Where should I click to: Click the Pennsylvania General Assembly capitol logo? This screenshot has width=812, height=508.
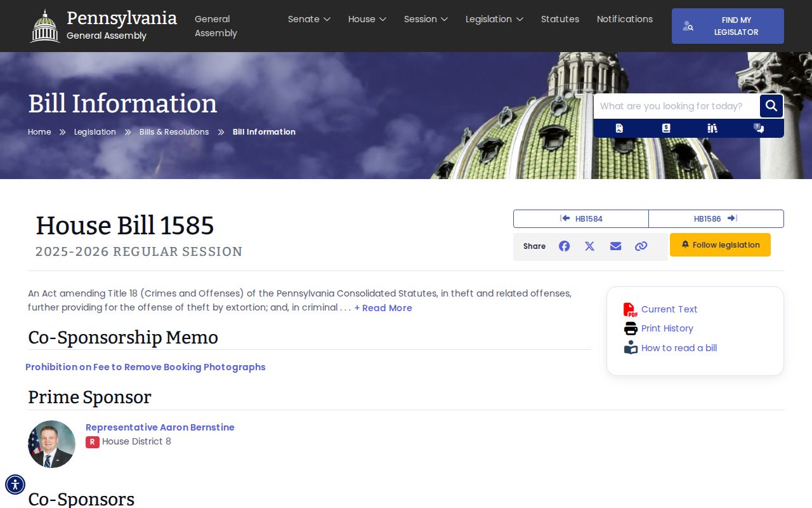(45, 26)
